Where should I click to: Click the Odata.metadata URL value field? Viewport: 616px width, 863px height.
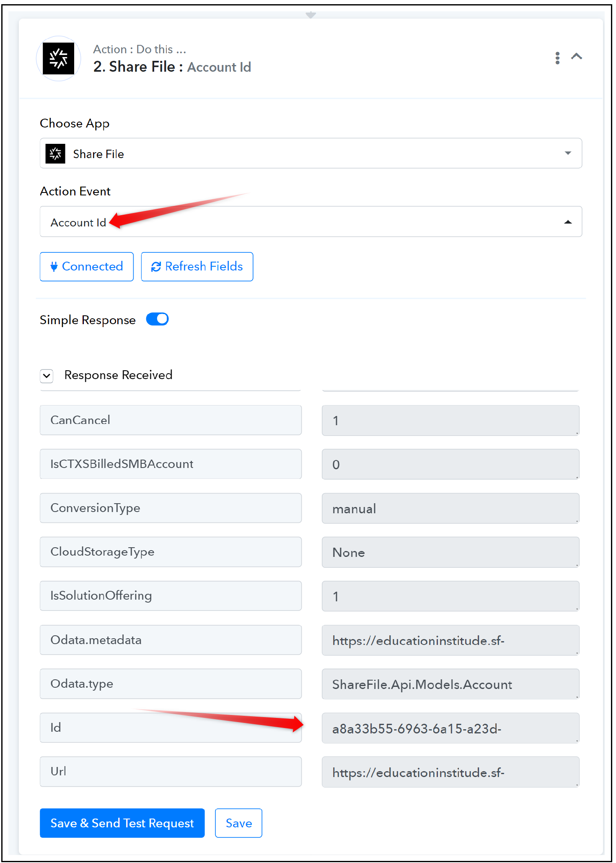(x=450, y=640)
